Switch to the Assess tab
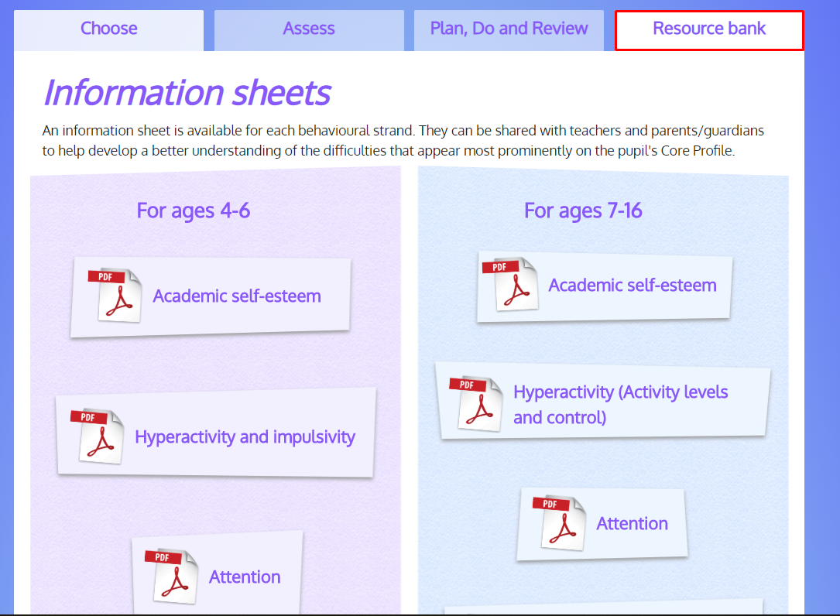 [308, 29]
